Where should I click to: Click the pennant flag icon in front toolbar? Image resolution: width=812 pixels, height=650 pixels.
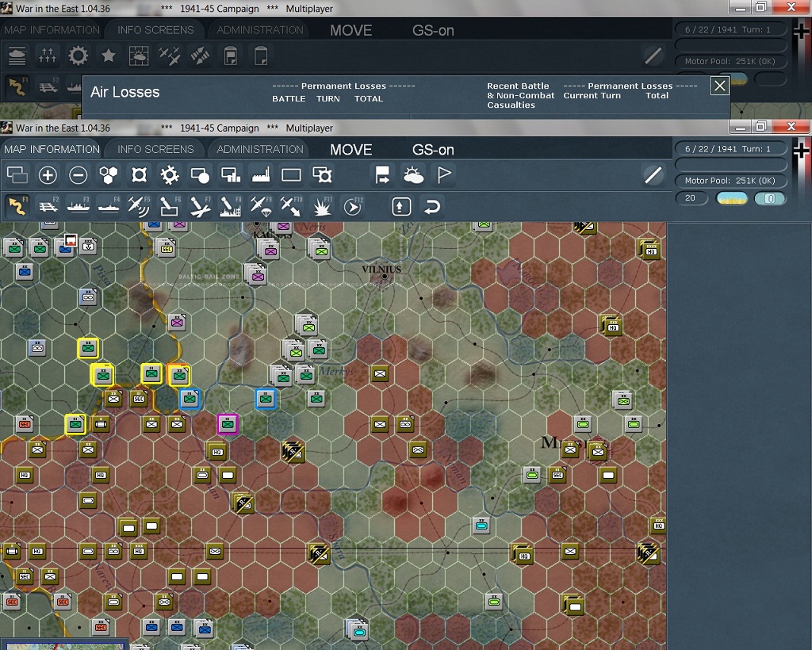click(444, 175)
